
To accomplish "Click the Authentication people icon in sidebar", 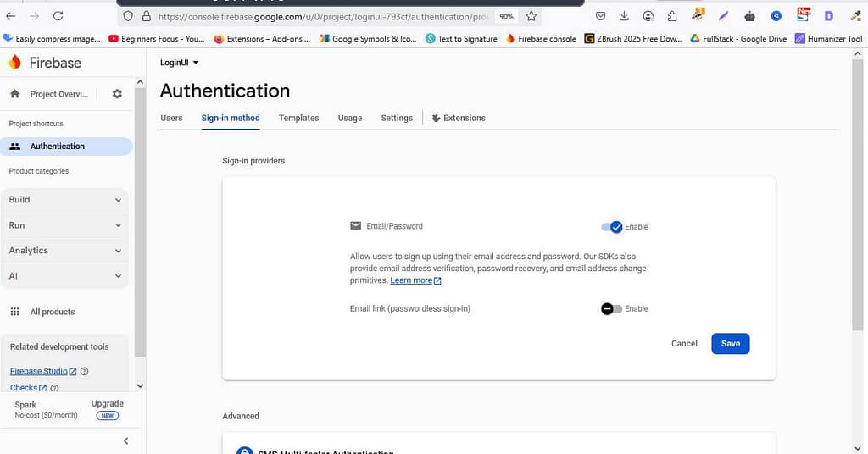I will (15, 146).
